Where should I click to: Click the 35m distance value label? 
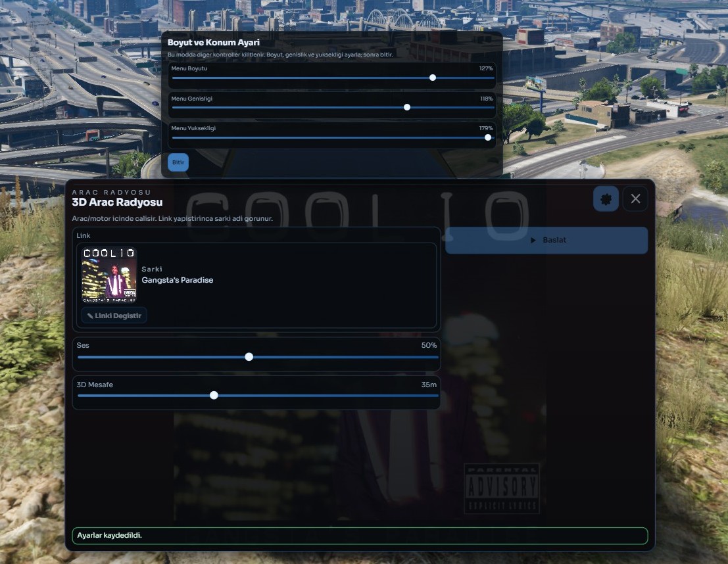tap(429, 385)
